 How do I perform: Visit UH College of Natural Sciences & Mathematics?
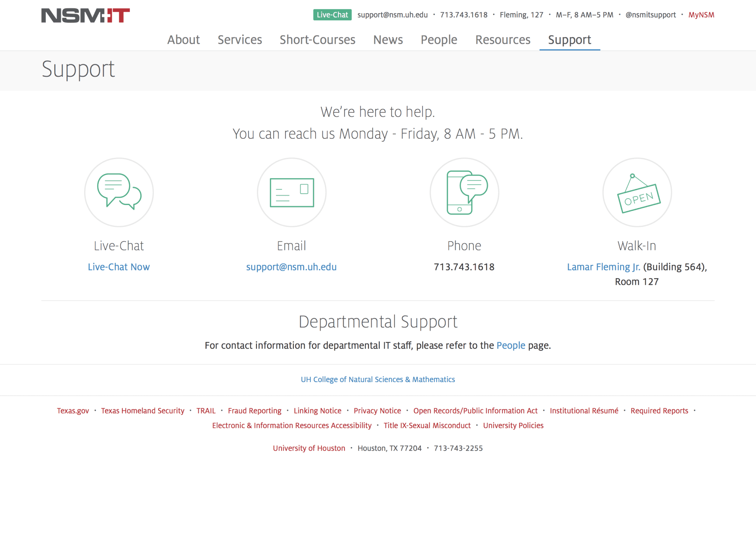(x=378, y=380)
